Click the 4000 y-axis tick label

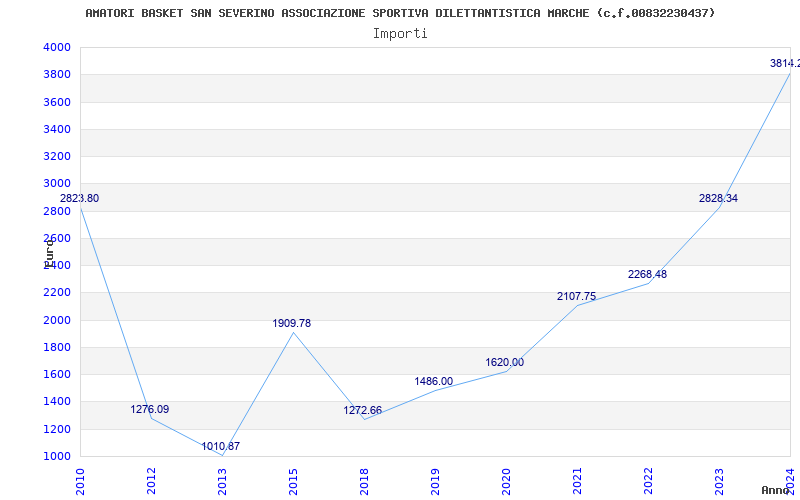click(57, 47)
